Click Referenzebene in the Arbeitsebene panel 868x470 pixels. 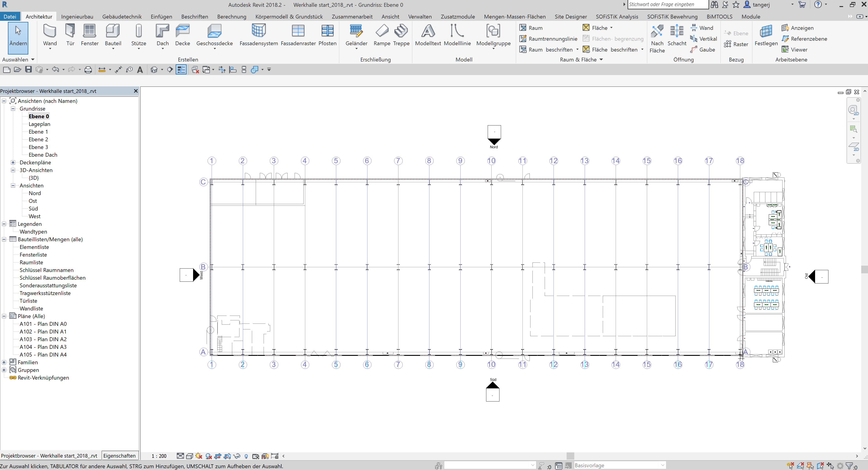pyautogui.click(x=804, y=39)
